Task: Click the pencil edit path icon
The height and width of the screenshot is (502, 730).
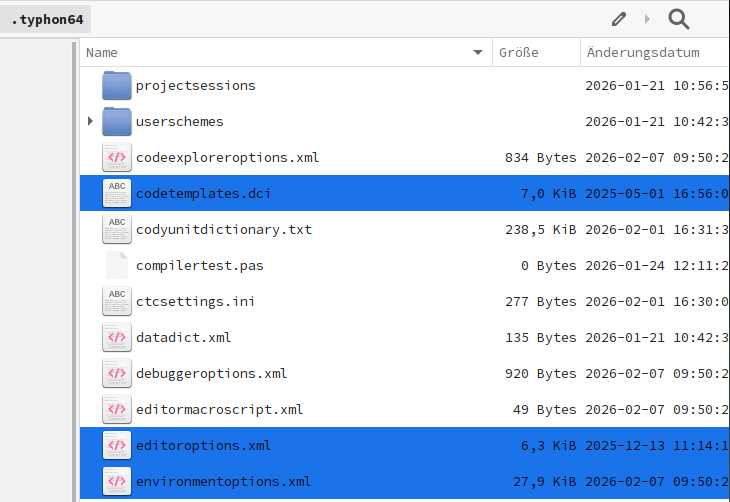Action: tap(619, 18)
